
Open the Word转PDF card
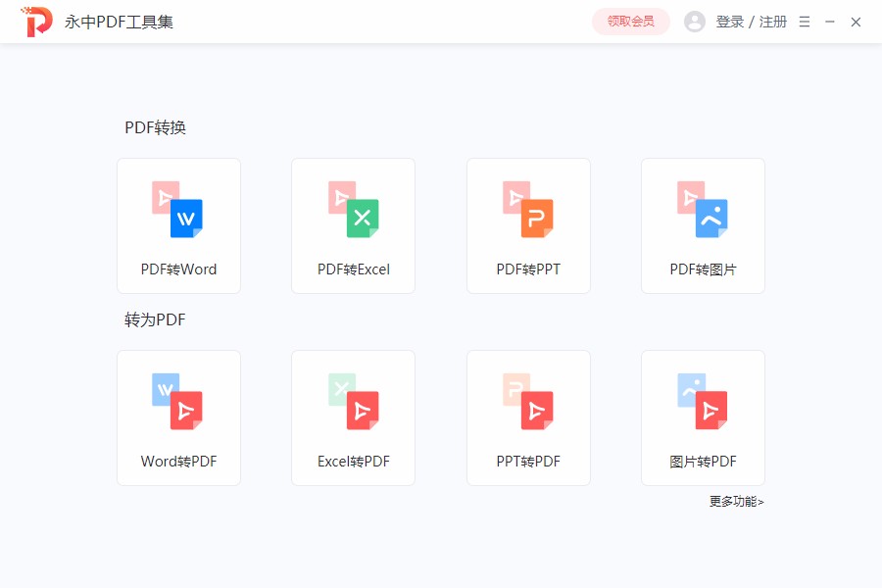coord(178,417)
